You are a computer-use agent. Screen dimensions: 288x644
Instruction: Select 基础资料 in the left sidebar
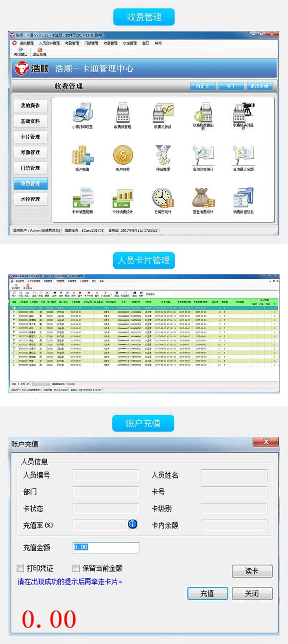pyautogui.click(x=30, y=121)
